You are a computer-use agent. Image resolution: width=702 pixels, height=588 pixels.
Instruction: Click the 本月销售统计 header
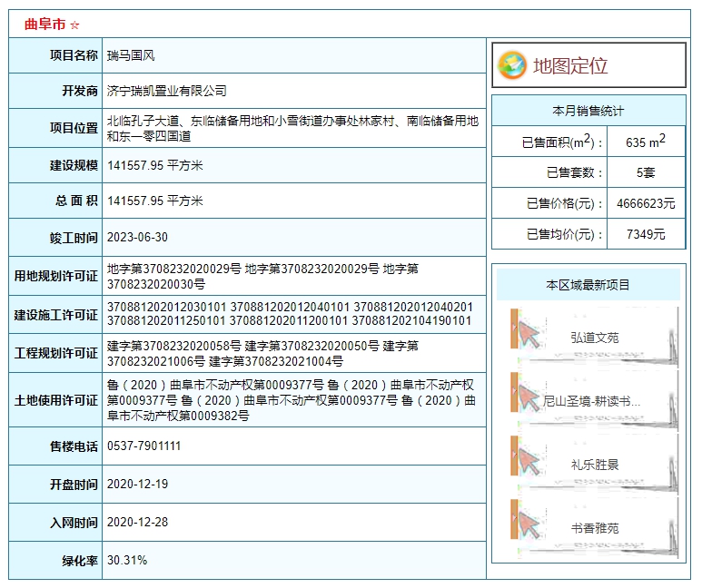(588, 111)
